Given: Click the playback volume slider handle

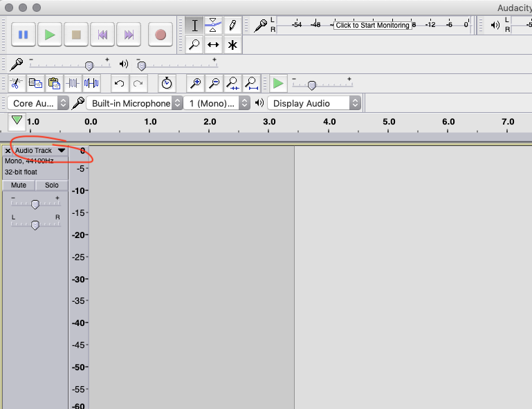Looking at the screenshot, I should (x=142, y=66).
